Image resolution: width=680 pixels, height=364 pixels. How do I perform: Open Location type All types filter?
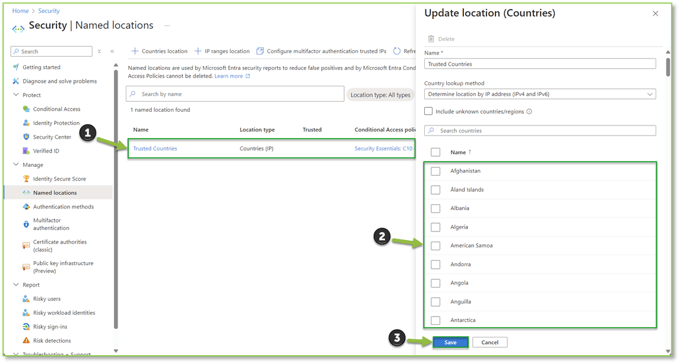pyautogui.click(x=380, y=95)
